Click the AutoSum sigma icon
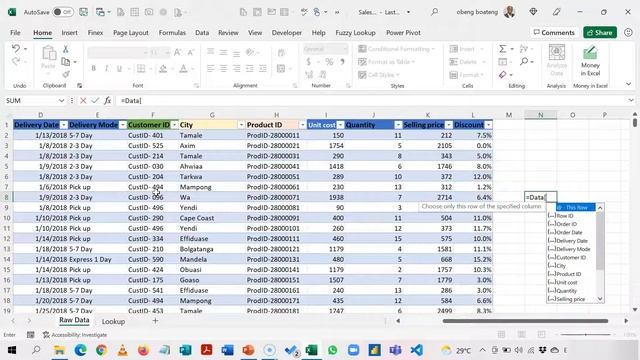Viewport: 640px width, 360px height. point(502,49)
